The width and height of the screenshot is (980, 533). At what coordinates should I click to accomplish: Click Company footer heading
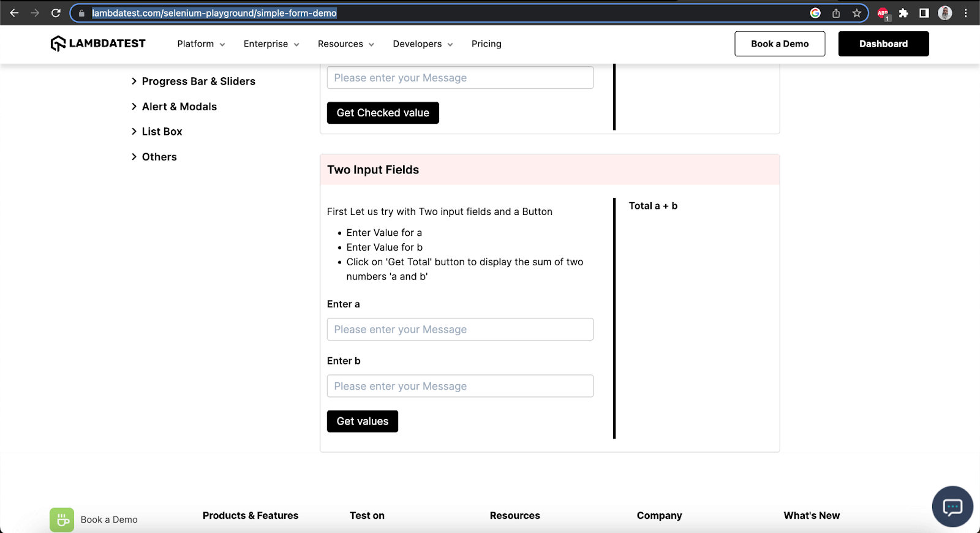pos(659,516)
